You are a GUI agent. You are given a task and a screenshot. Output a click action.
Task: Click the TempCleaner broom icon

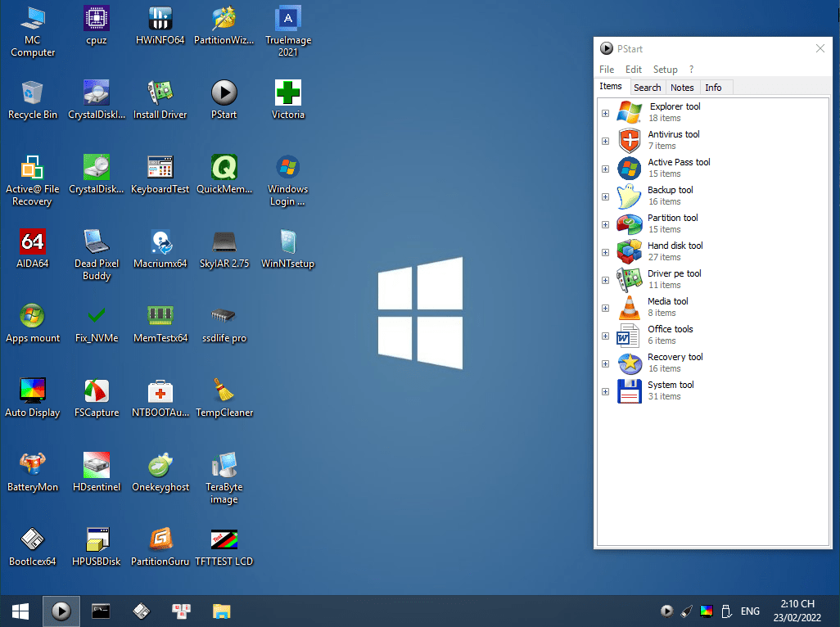[x=224, y=397]
